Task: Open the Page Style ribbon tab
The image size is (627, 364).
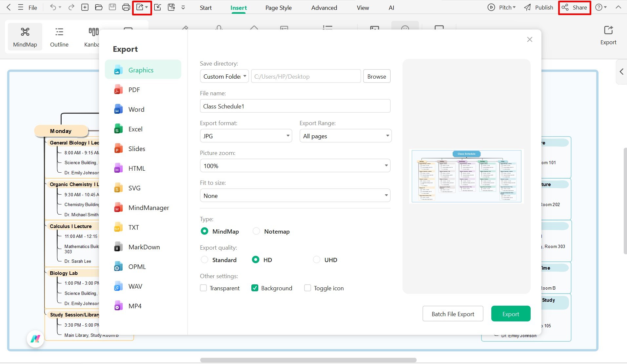Action: click(278, 8)
